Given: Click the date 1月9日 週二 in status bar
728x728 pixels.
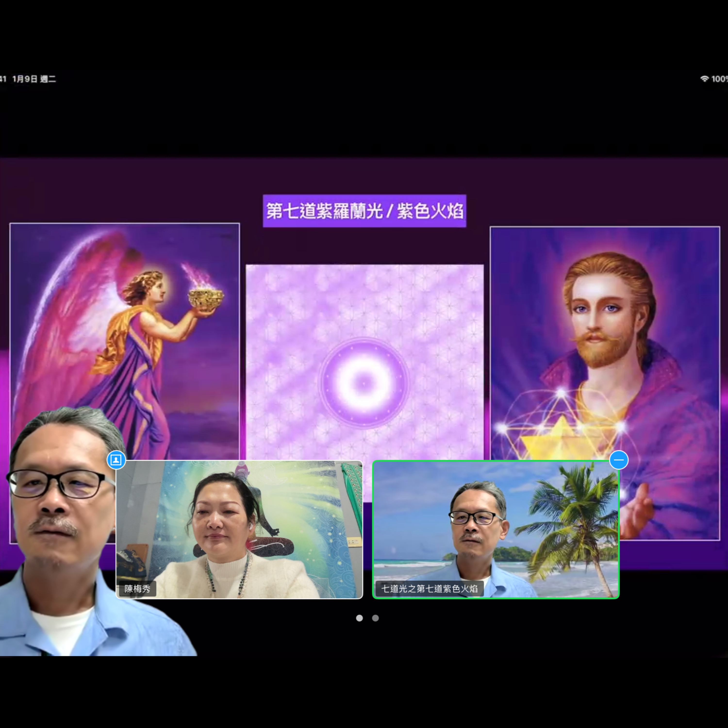Looking at the screenshot, I should (x=34, y=79).
